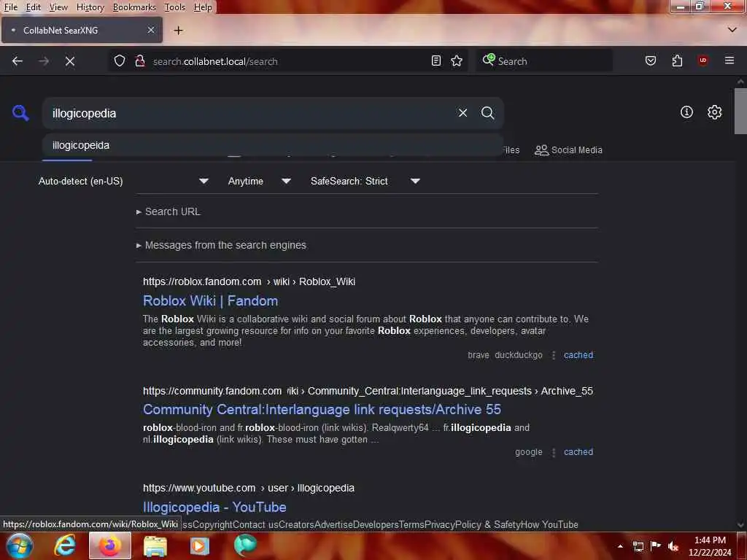Viewport: 747px width, 560px height.
Task: Click the result options dots beside duckduckgo
Action: coord(553,355)
